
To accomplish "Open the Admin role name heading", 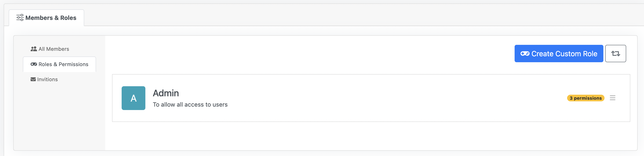I will pos(166,93).
